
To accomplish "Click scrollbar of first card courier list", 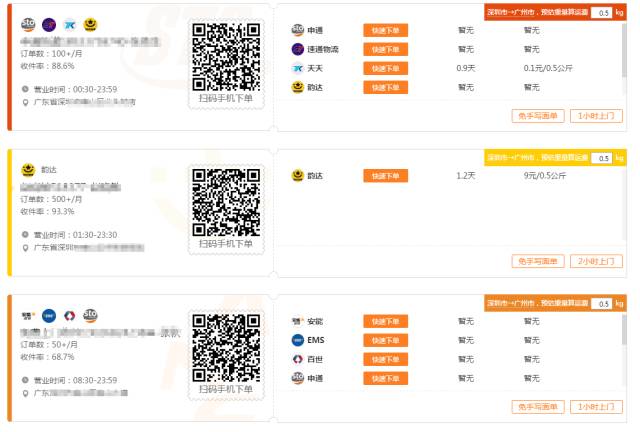I will pyautogui.click(x=624, y=50).
